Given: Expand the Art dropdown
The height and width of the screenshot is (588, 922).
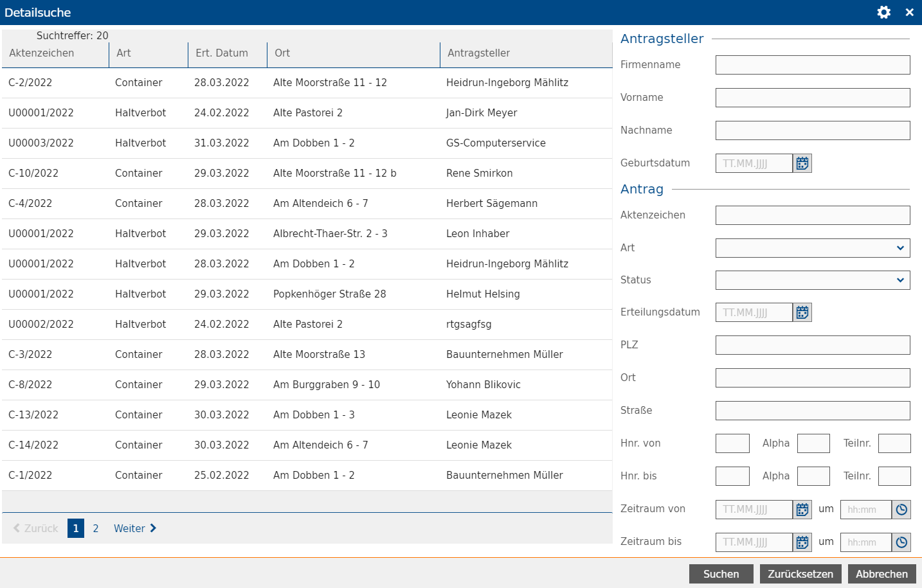Looking at the screenshot, I should point(812,248).
